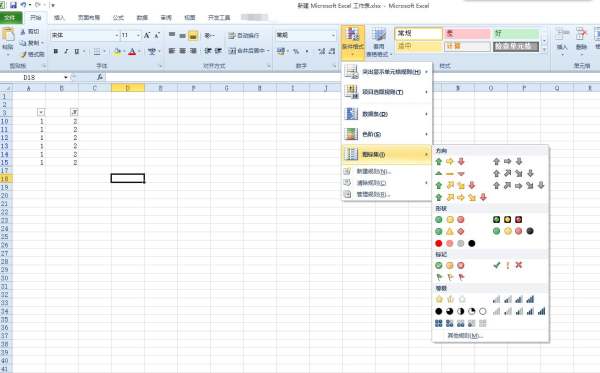
Task: Select the 3 triangles icon set
Action: (450, 174)
